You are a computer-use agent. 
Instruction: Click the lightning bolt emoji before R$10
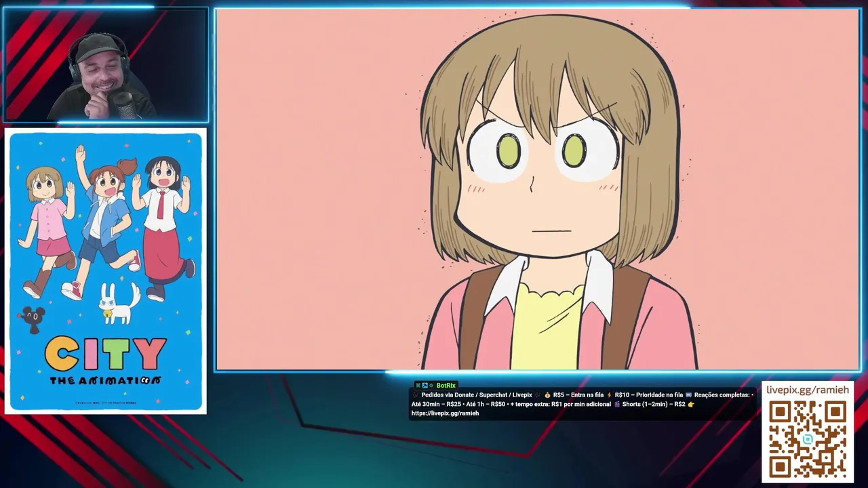(x=609, y=395)
